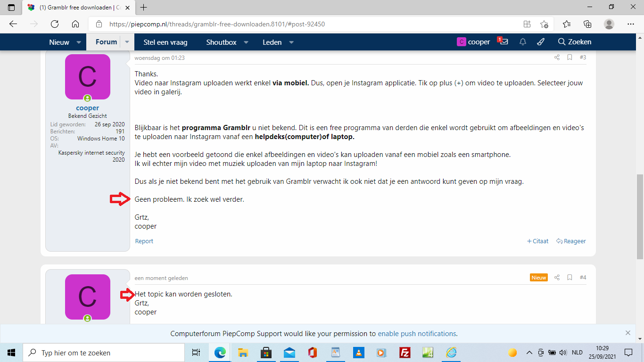Dismiss the push notifications banner
Screen dimensions: 644x362
point(627,333)
